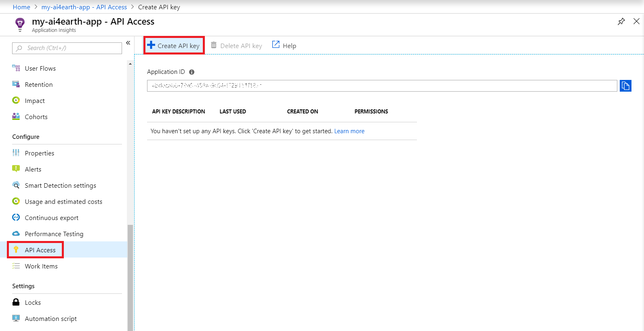Click the CREATED ON column header

pos(303,111)
